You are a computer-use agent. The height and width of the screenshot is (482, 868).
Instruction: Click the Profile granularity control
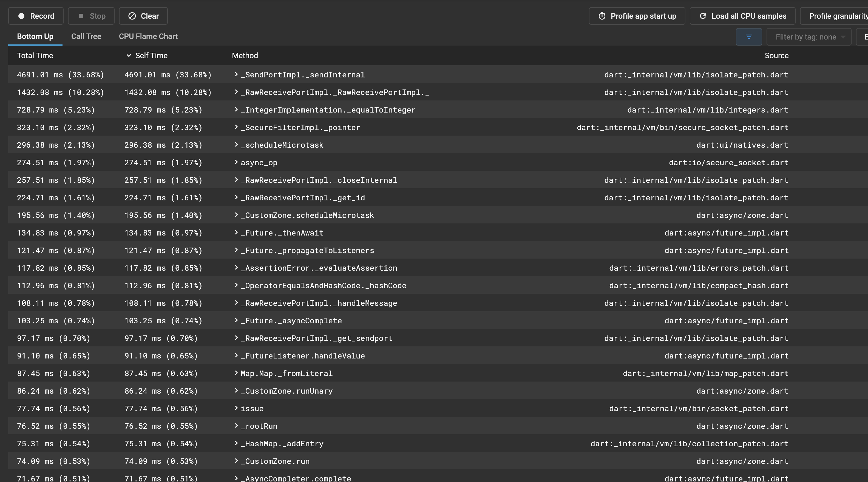[838, 16]
